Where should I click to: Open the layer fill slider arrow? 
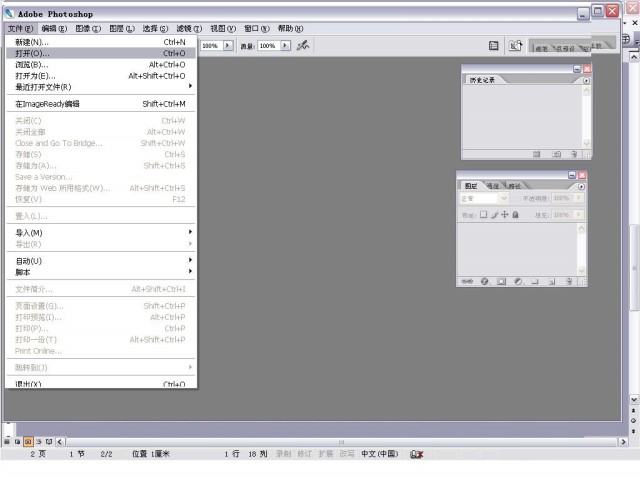point(579,215)
